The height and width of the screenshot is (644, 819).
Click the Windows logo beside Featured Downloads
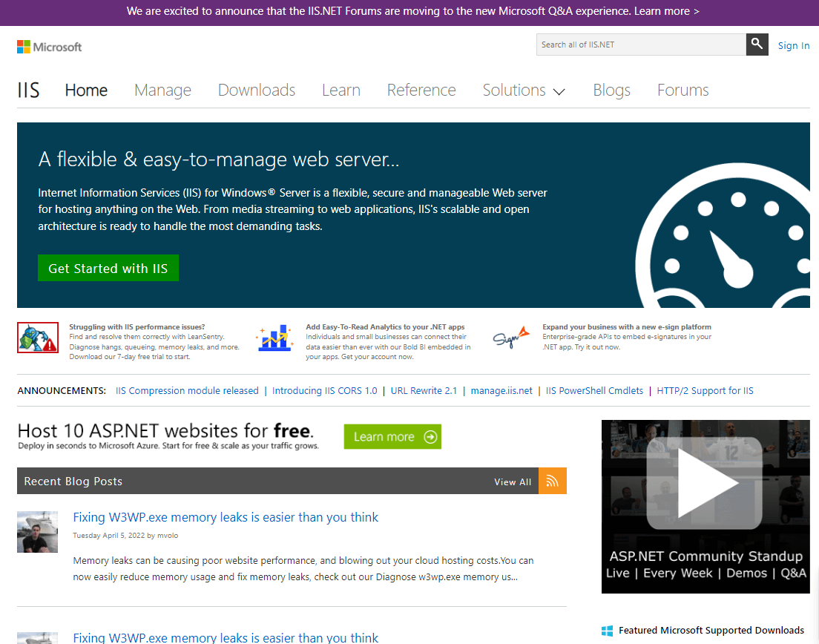(607, 631)
